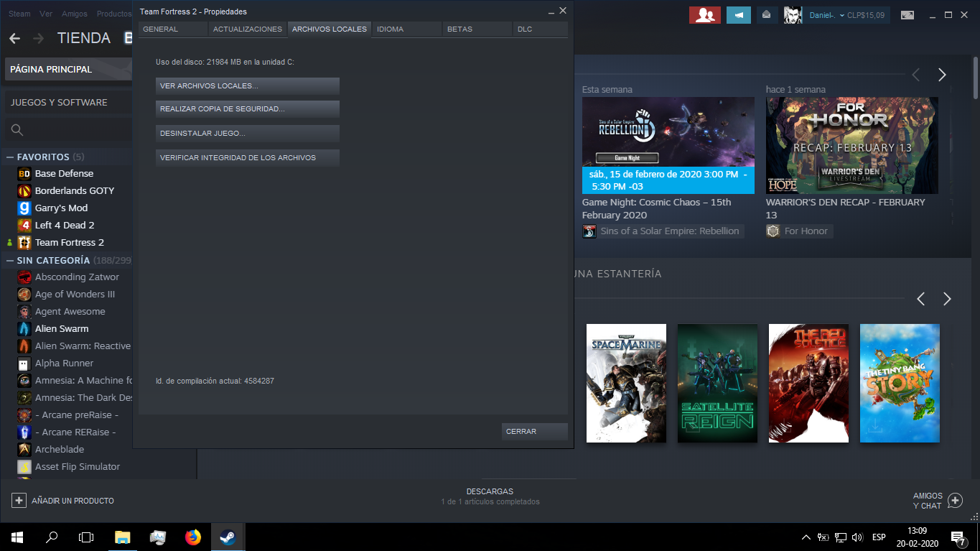Move the game shelf back with left arrow
980x551 pixels.
click(x=921, y=299)
